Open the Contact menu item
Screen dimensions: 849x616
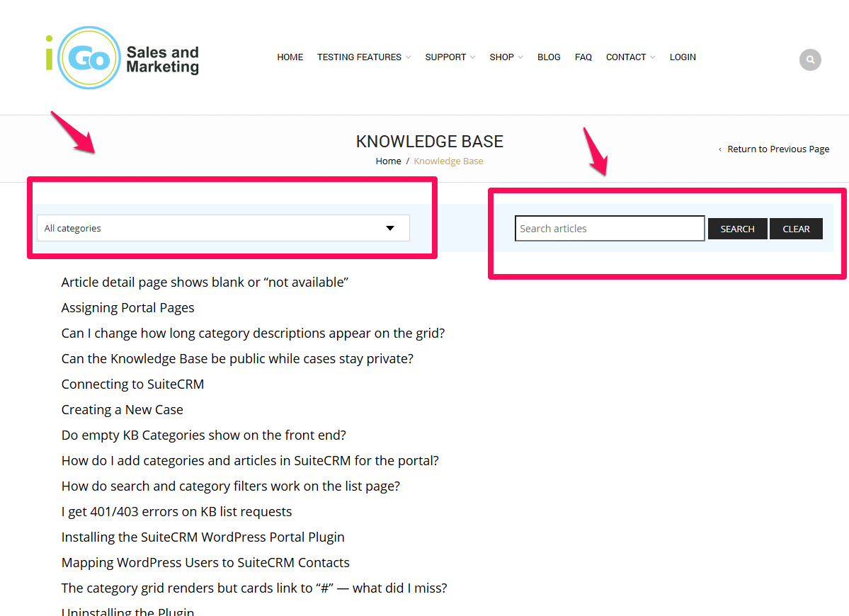[626, 57]
